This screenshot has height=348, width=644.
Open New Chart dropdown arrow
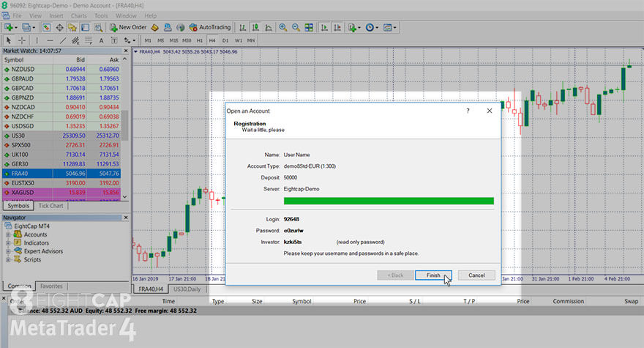coord(16,28)
